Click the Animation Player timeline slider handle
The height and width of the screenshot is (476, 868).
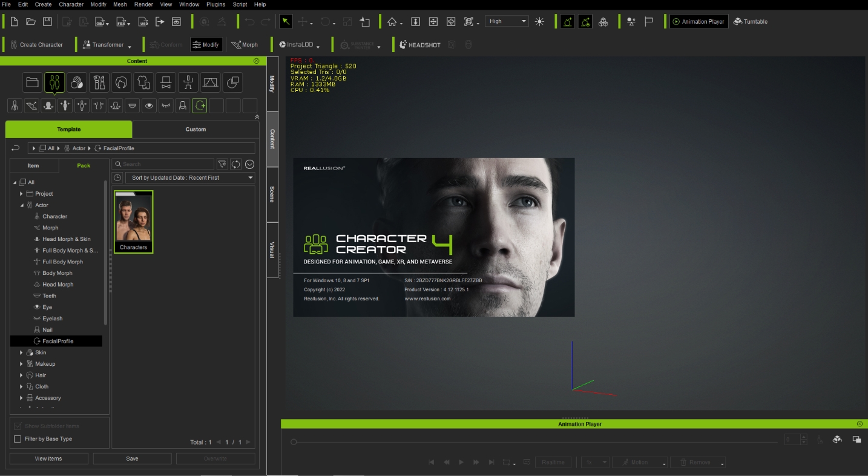coord(294,442)
